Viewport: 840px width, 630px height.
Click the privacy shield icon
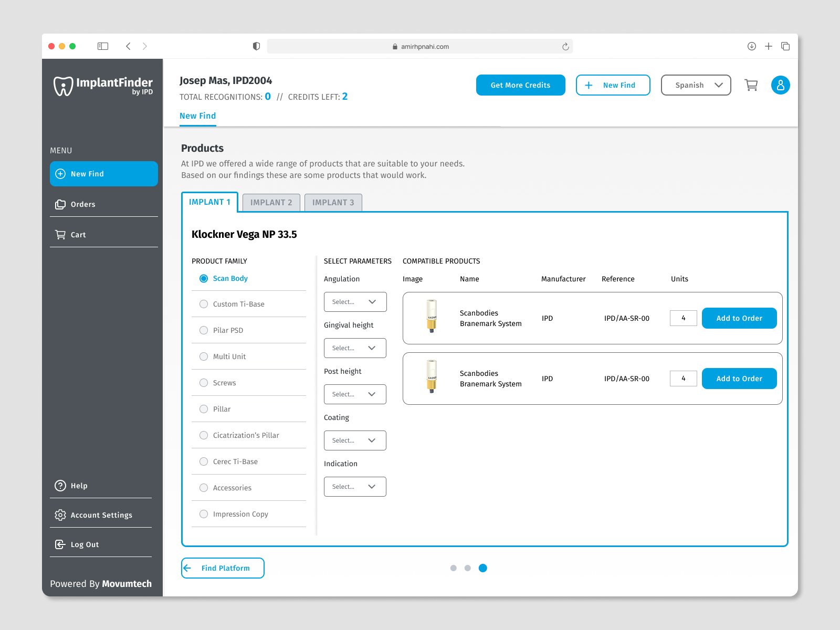[256, 46]
